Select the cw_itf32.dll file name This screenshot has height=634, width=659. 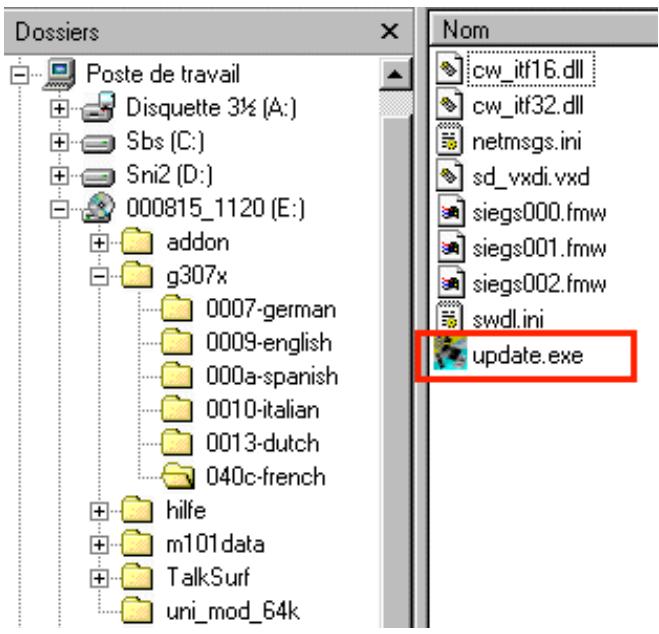point(527,105)
